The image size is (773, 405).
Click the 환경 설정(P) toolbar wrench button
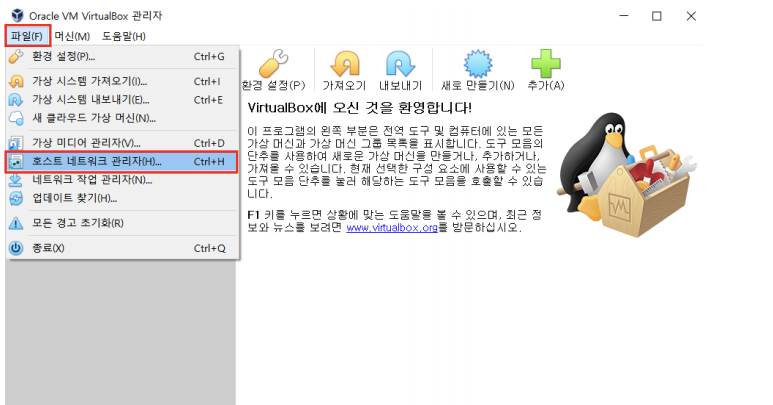point(274,70)
